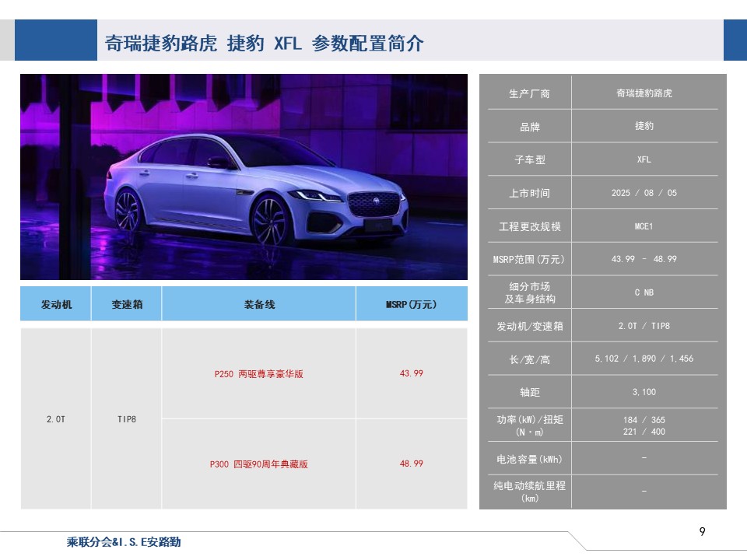
Task: Select the 48.99 price in the P300 row
Action: click(x=411, y=464)
